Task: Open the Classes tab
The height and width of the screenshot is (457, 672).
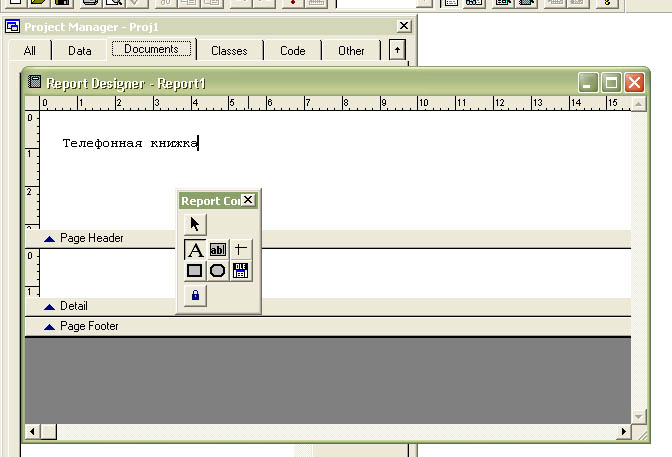Action: click(229, 51)
